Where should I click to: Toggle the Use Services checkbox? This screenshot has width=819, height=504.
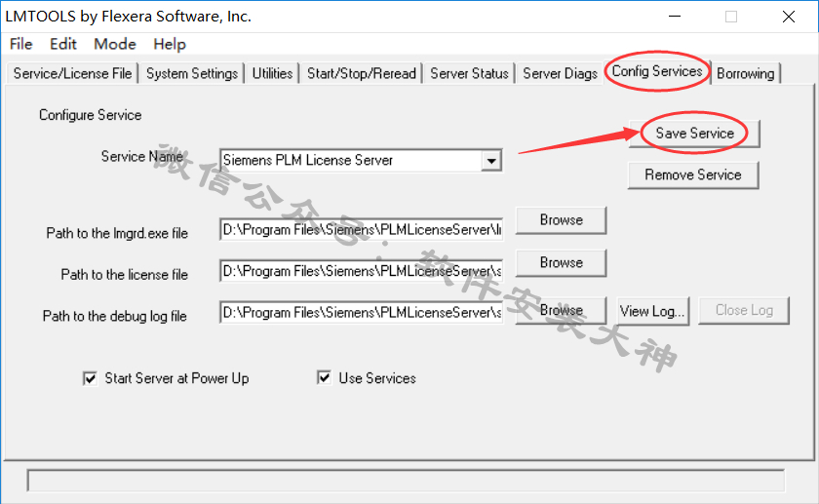(324, 377)
